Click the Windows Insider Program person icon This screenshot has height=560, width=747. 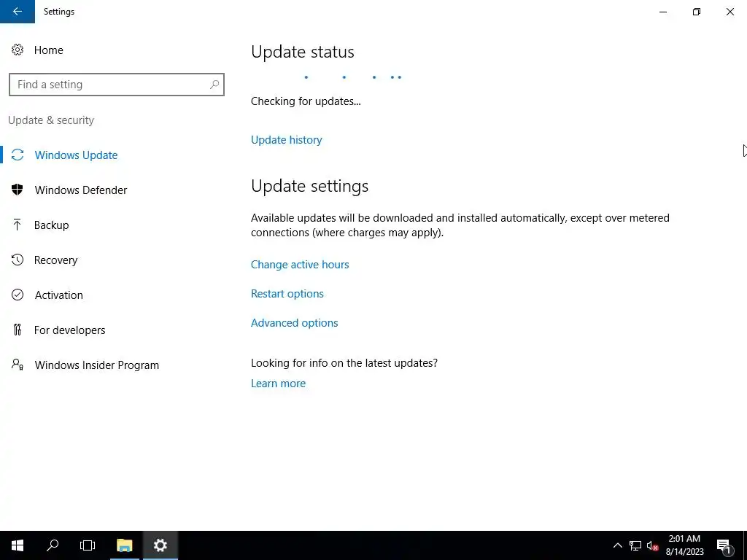18,365
